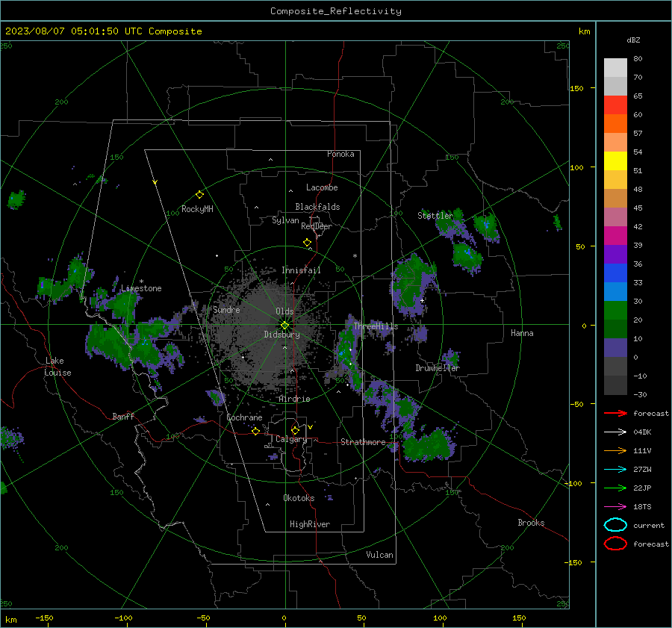Click the yellow diamond marker below Cochrane
The width and height of the screenshot is (672, 628).
256,431
